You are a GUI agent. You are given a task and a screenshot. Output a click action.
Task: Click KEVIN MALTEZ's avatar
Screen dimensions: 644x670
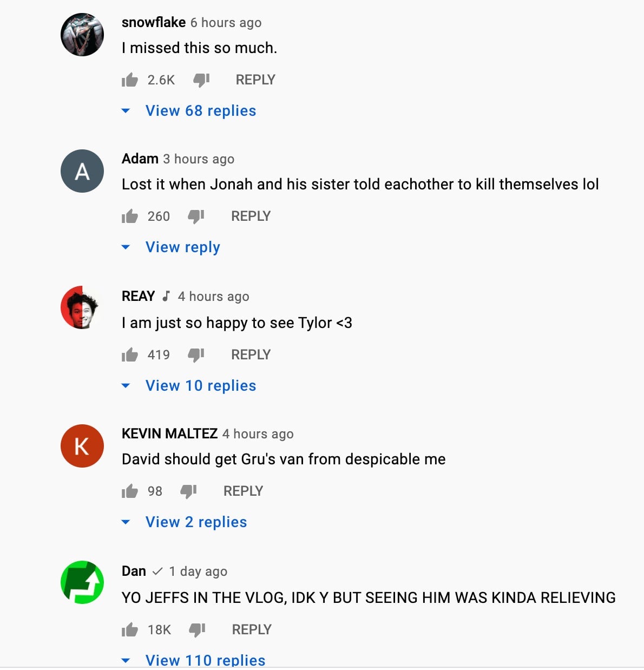click(82, 446)
